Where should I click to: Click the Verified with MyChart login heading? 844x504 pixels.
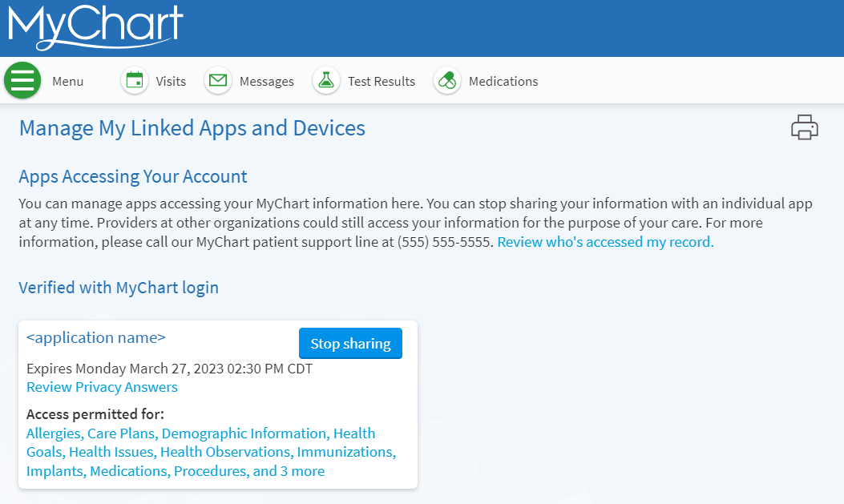click(119, 288)
